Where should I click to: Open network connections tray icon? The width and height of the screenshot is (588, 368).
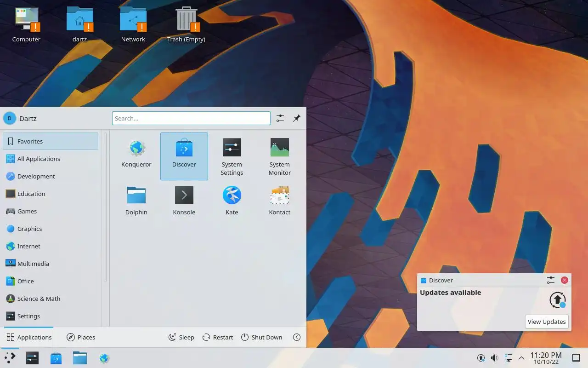click(508, 358)
